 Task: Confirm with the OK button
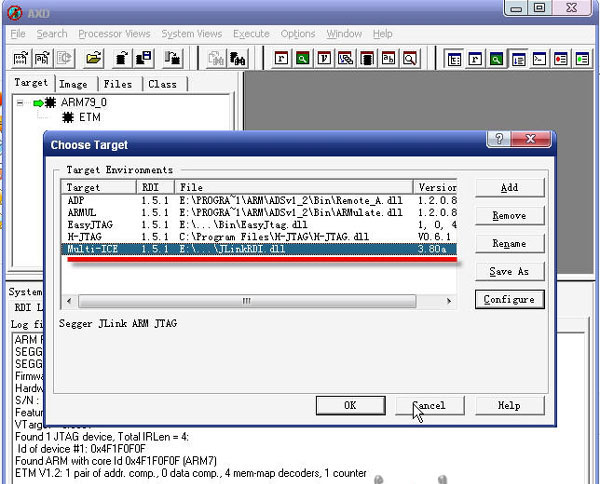coord(351,405)
